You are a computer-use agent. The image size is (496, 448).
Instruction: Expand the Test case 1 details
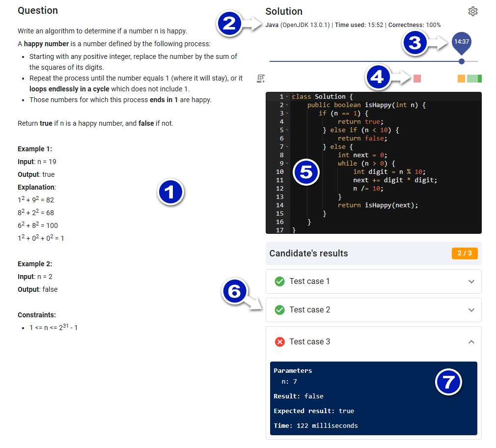point(471,281)
